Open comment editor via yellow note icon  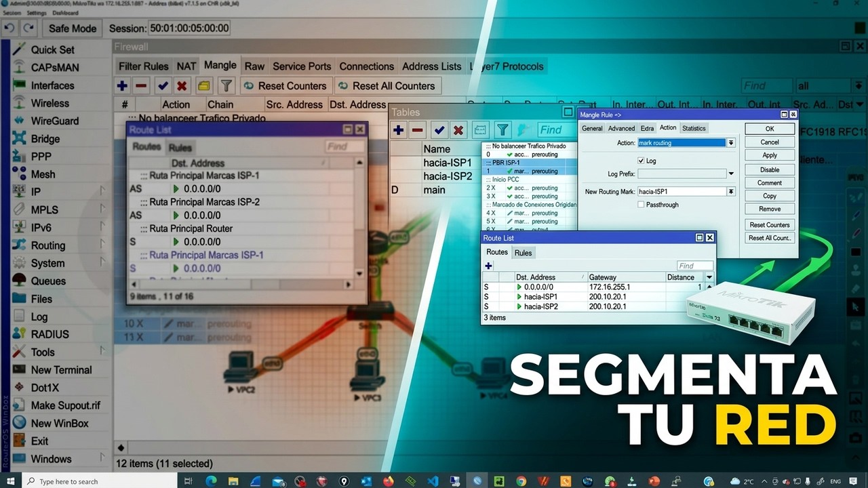203,86
